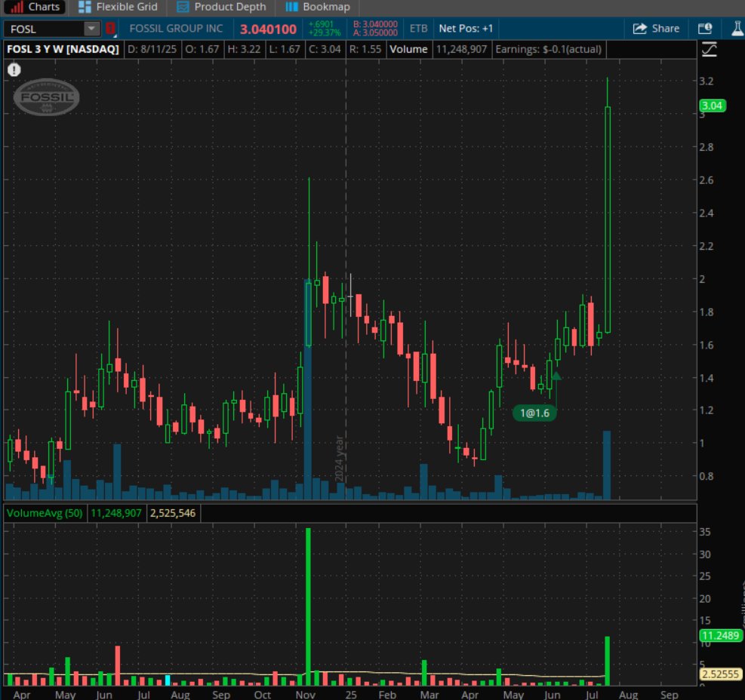Select the Product Depth tab
Image resolution: width=745 pixels, height=700 pixels.
tap(220, 8)
